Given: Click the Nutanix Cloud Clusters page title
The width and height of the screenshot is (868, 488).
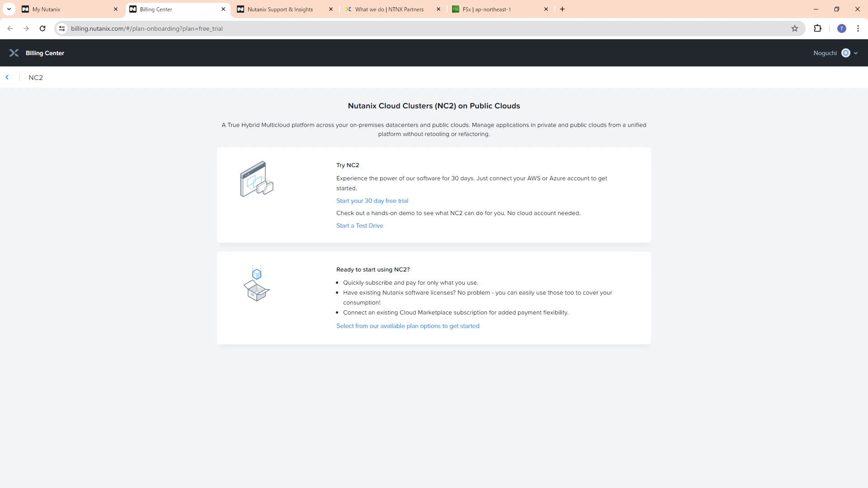Looking at the screenshot, I should (434, 106).
